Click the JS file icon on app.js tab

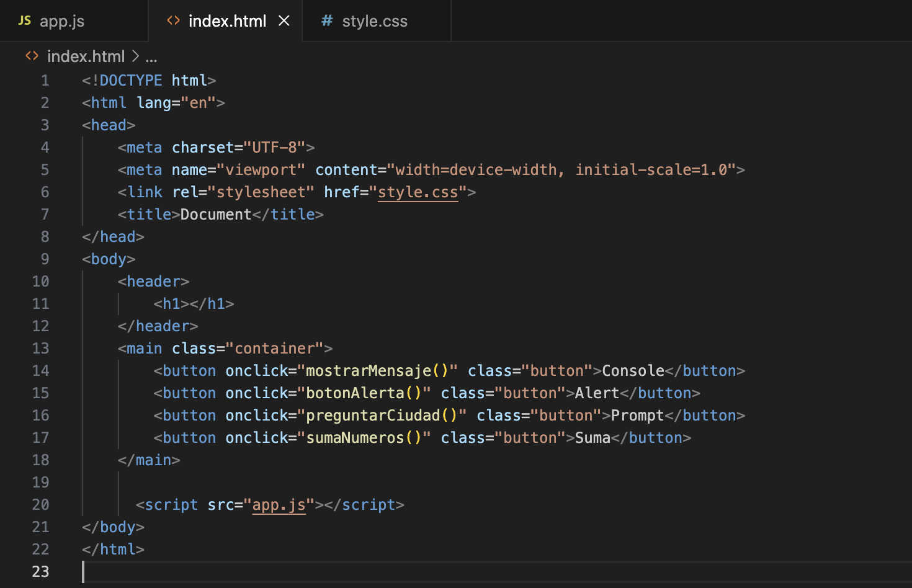[x=25, y=20]
